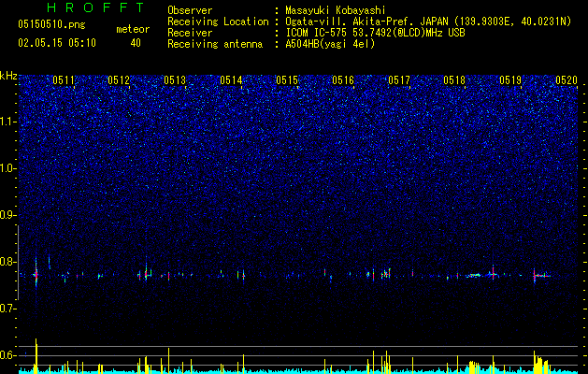Click the Receiver label
588x374 pixels.
tap(190, 33)
